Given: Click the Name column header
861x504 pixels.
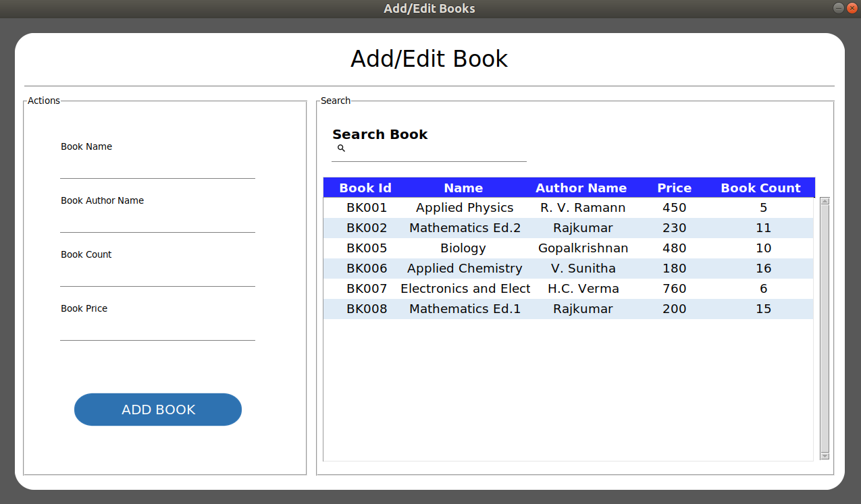Looking at the screenshot, I should tap(463, 188).
